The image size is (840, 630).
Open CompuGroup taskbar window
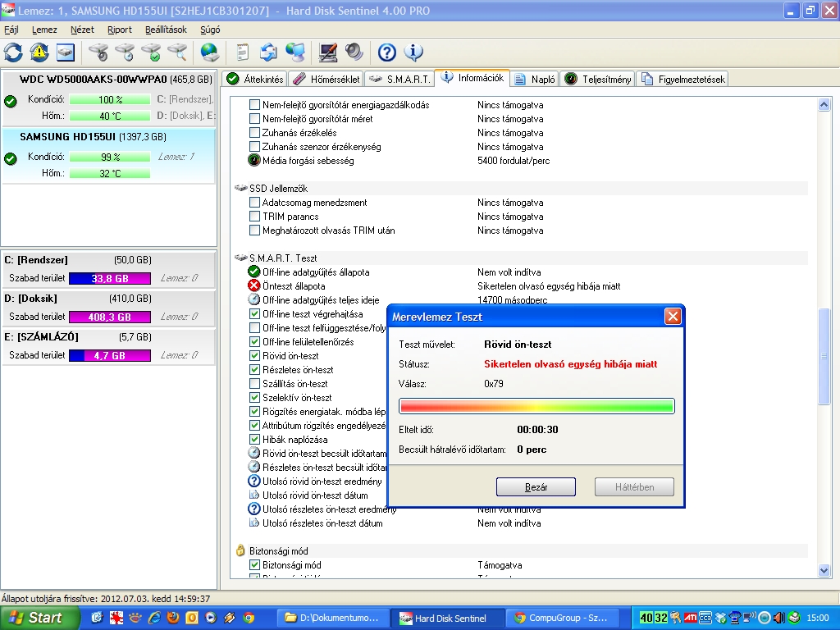(561, 618)
